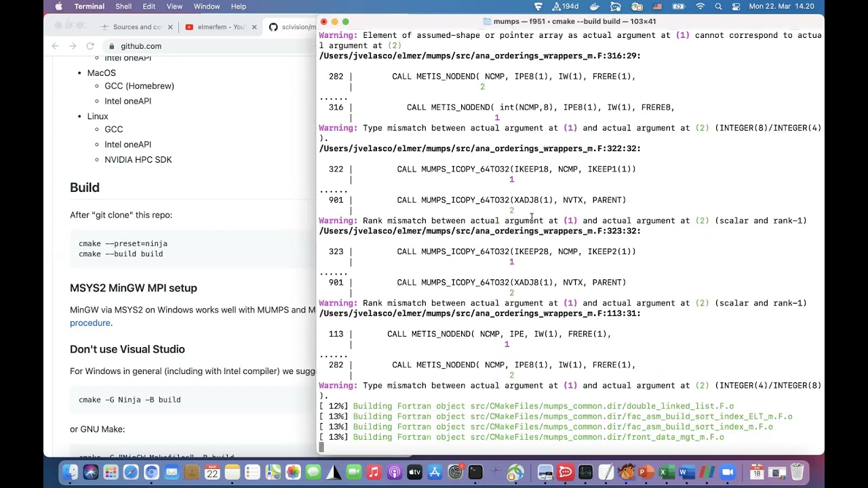868x488 pixels.
Task: Open Google Chrome from the Dock
Action: pos(151,472)
